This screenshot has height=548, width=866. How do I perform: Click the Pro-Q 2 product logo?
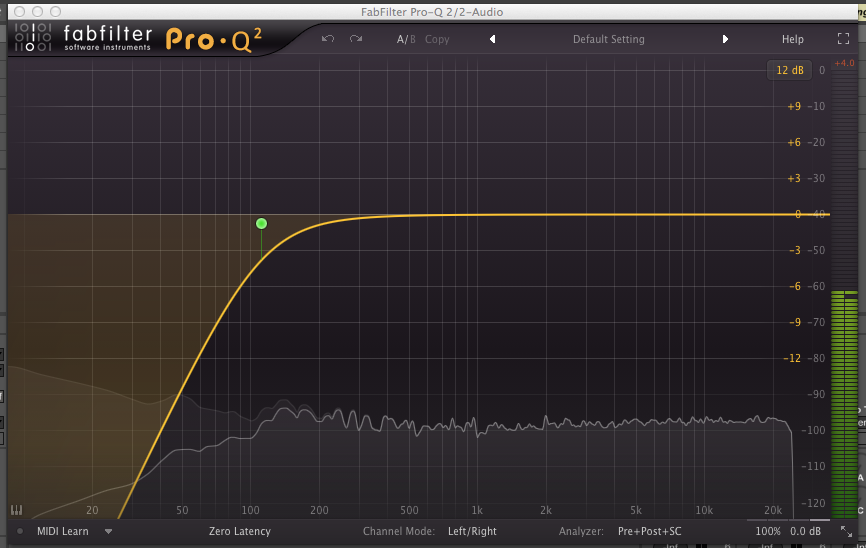(x=214, y=40)
